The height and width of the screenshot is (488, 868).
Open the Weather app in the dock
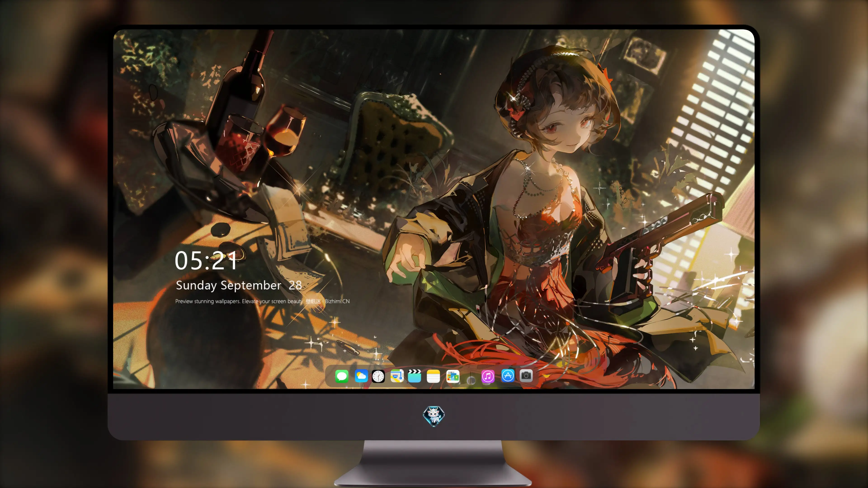coord(361,376)
